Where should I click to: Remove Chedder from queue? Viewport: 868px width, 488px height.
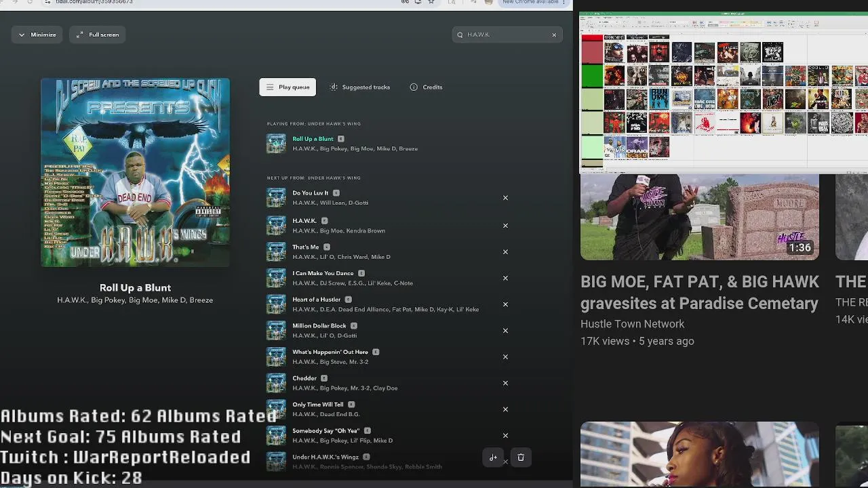(505, 383)
